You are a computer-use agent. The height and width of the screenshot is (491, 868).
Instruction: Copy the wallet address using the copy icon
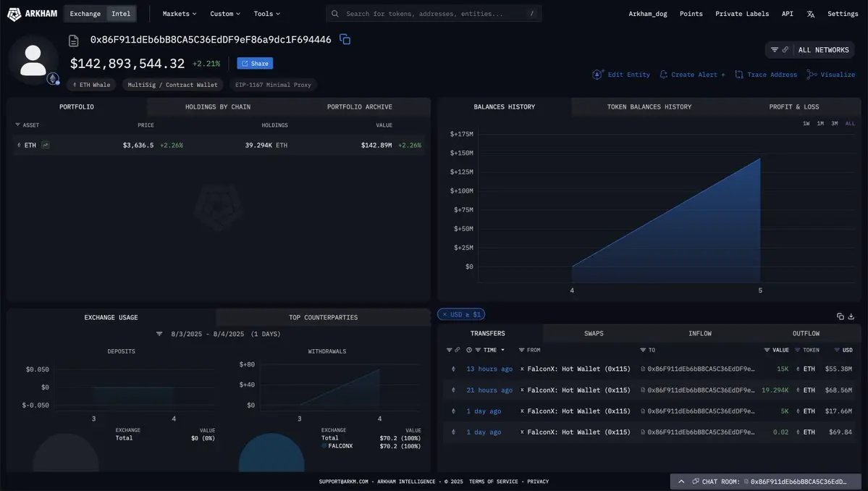point(345,39)
